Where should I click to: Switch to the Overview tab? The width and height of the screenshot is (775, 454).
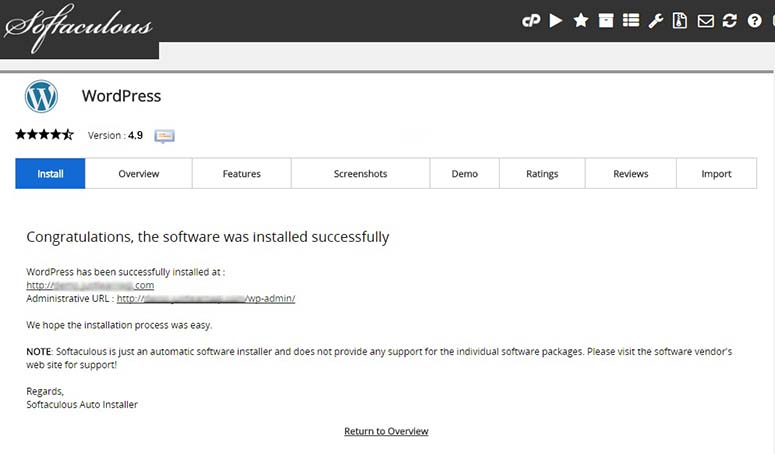(139, 173)
